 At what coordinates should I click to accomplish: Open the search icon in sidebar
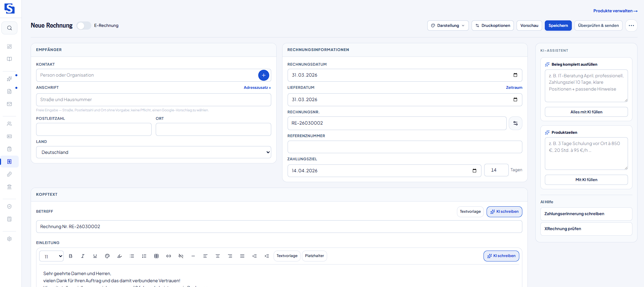click(10, 28)
